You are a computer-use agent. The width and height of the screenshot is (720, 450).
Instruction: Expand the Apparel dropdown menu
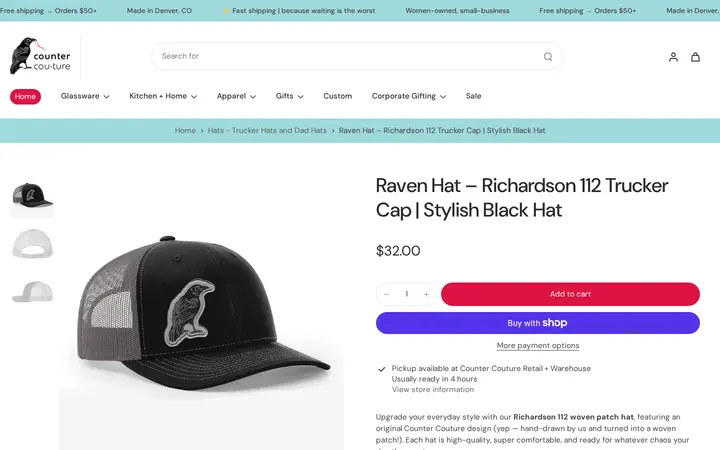pyautogui.click(x=236, y=96)
